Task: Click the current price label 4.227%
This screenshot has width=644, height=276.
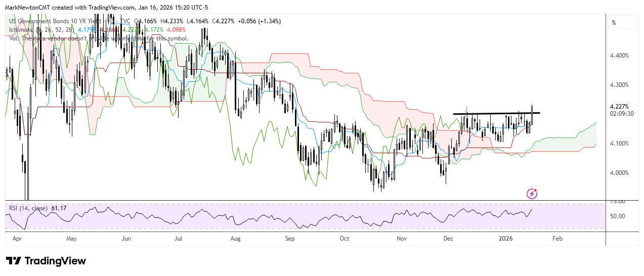Action: point(619,107)
